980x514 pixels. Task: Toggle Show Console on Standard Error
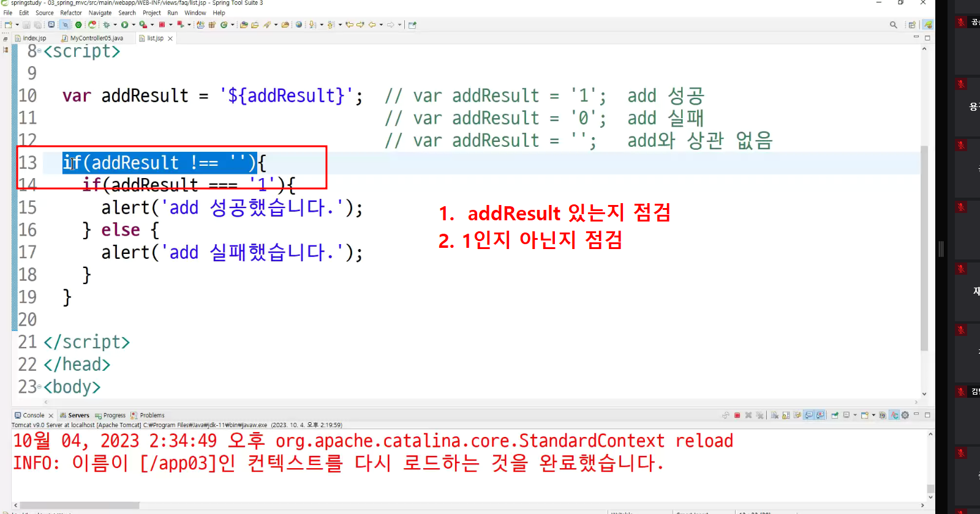821,415
